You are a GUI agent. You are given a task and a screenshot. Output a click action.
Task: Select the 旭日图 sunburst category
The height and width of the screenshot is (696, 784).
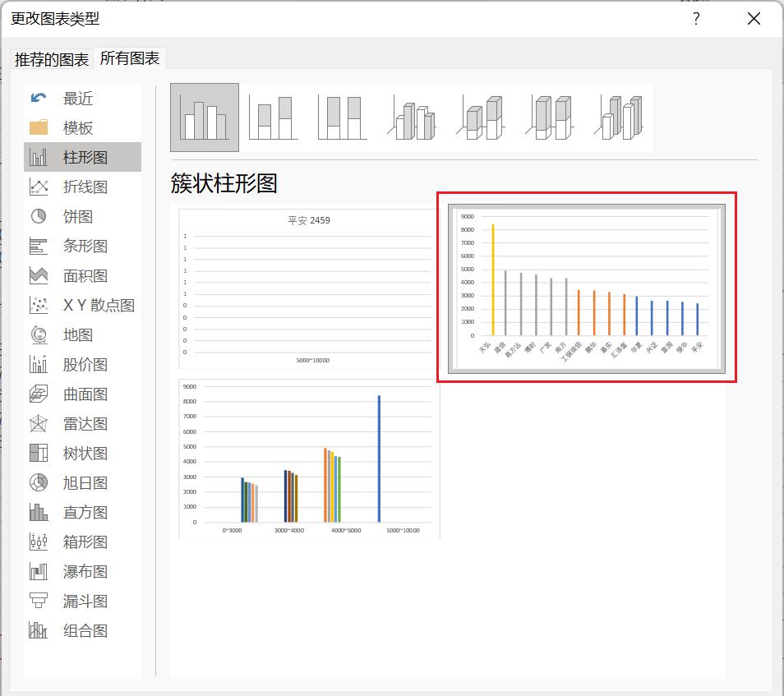coord(82,482)
